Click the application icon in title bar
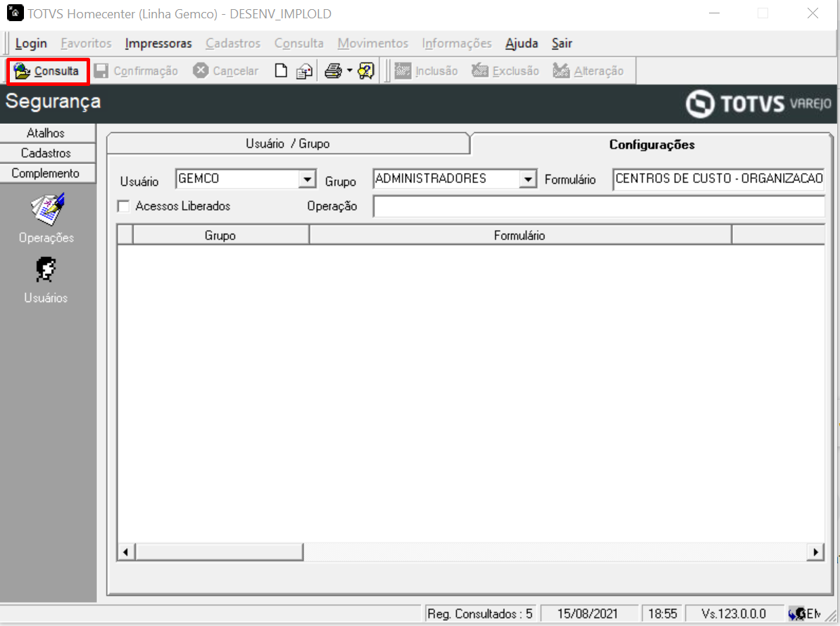This screenshot has height=626, width=840. [15, 13]
